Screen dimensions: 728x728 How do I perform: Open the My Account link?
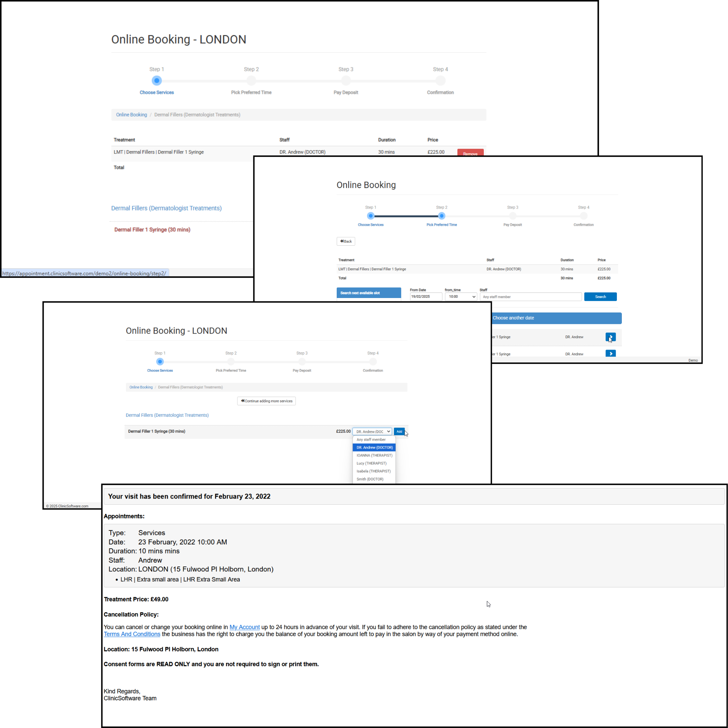click(245, 627)
